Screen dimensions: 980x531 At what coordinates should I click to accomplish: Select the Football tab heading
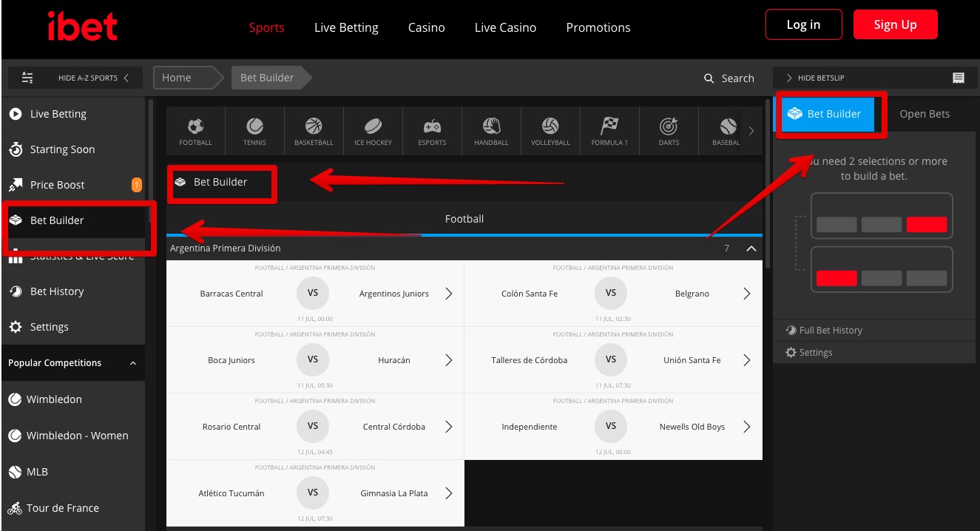(464, 219)
